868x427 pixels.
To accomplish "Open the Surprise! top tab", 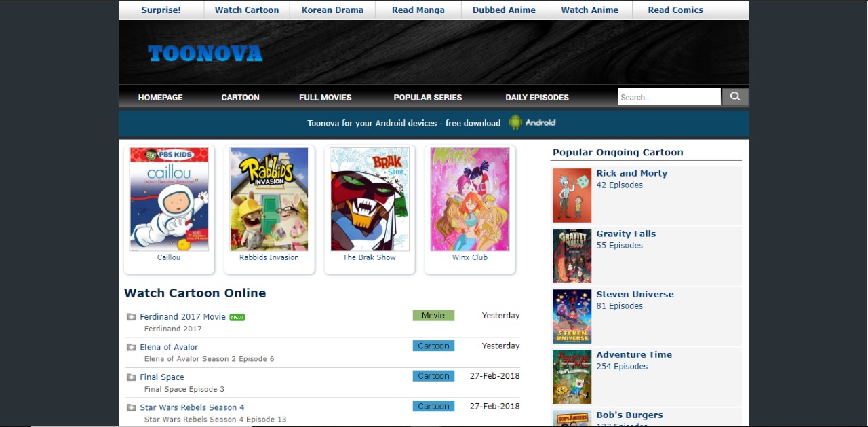I will pos(161,10).
